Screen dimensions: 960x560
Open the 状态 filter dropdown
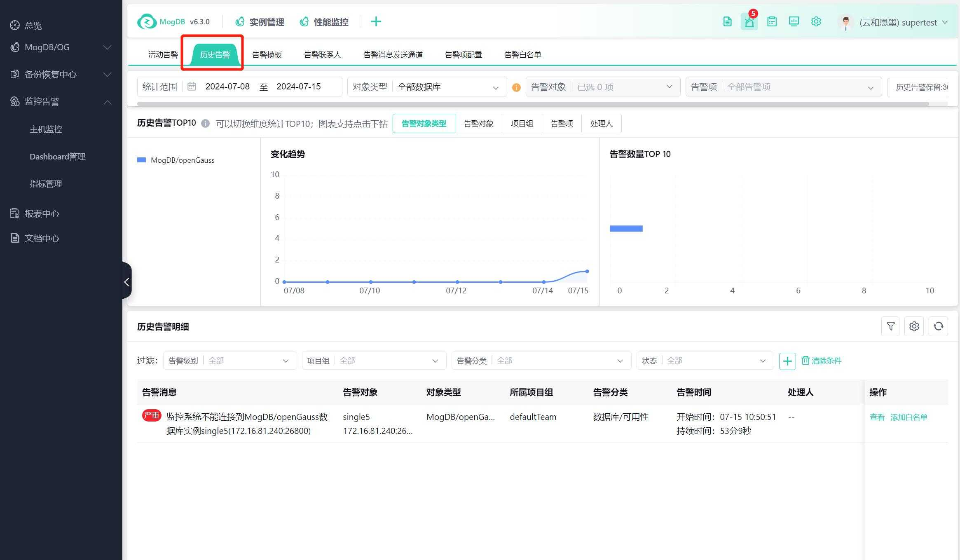pos(705,361)
